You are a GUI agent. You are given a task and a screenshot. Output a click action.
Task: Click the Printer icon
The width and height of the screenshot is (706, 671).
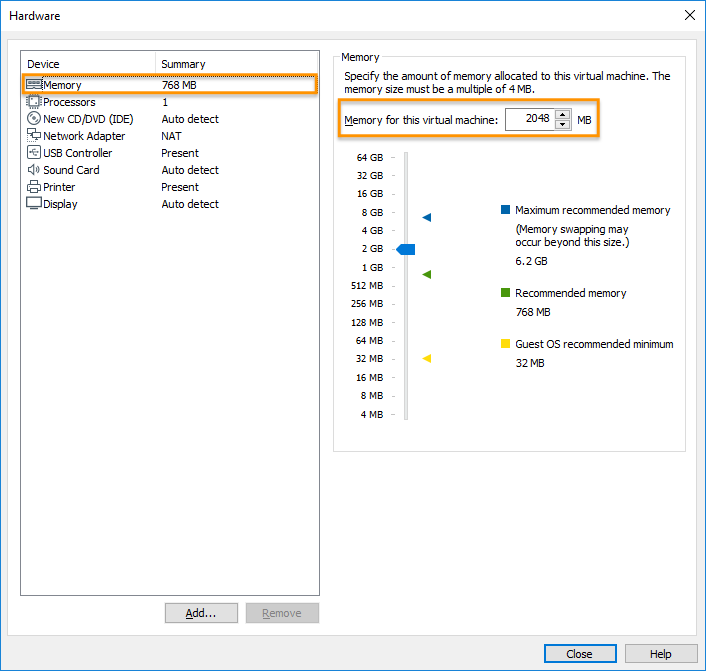tap(34, 186)
